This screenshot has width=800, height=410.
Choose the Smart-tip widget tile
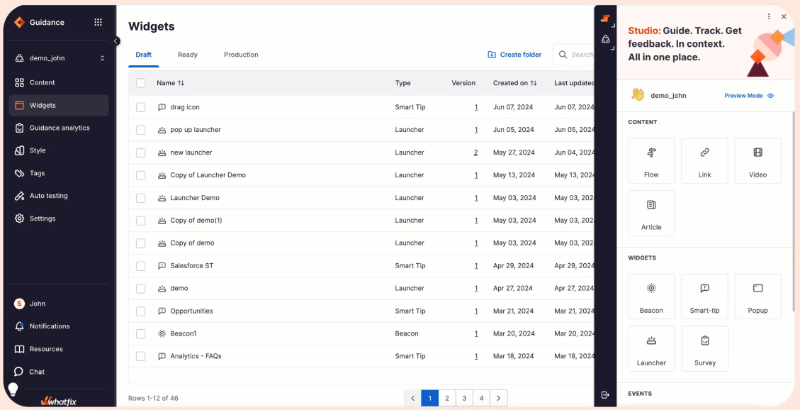click(704, 296)
